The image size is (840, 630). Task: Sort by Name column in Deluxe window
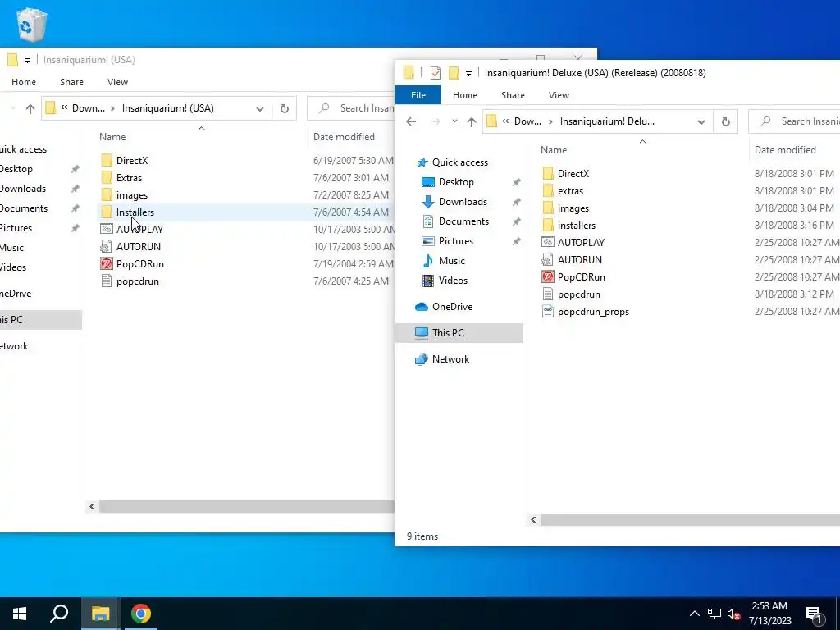pyautogui.click(x=554, y=150)
